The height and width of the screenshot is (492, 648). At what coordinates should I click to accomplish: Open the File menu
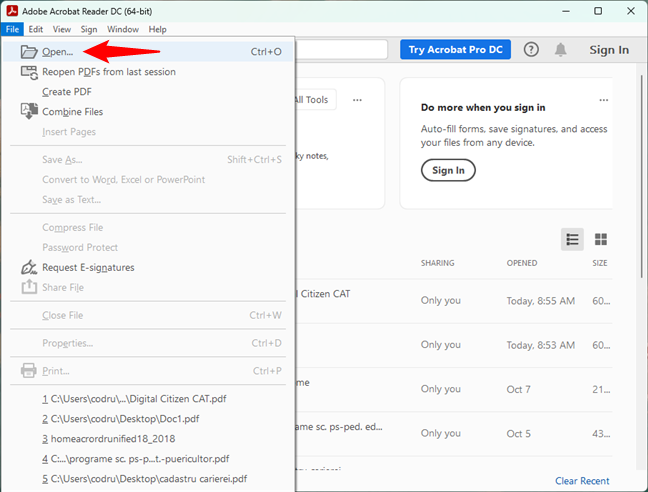[12, 29]
